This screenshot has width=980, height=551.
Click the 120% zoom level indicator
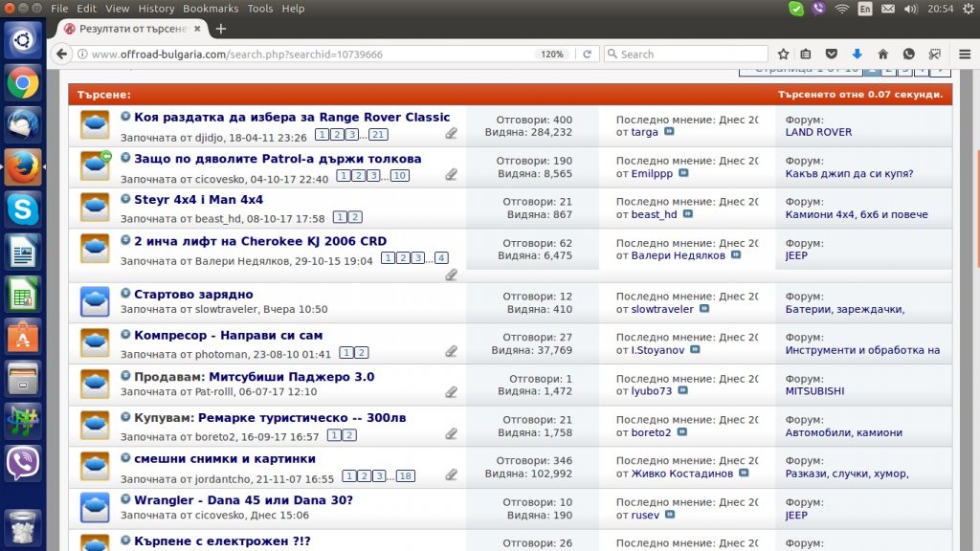click(552, 55)
